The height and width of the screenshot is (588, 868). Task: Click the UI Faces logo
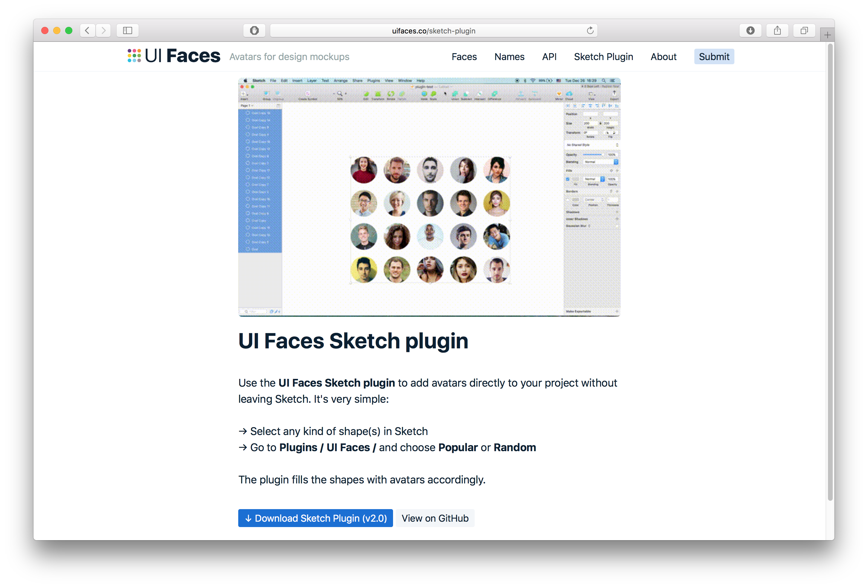pyautogui.click(x=174, y=56)
